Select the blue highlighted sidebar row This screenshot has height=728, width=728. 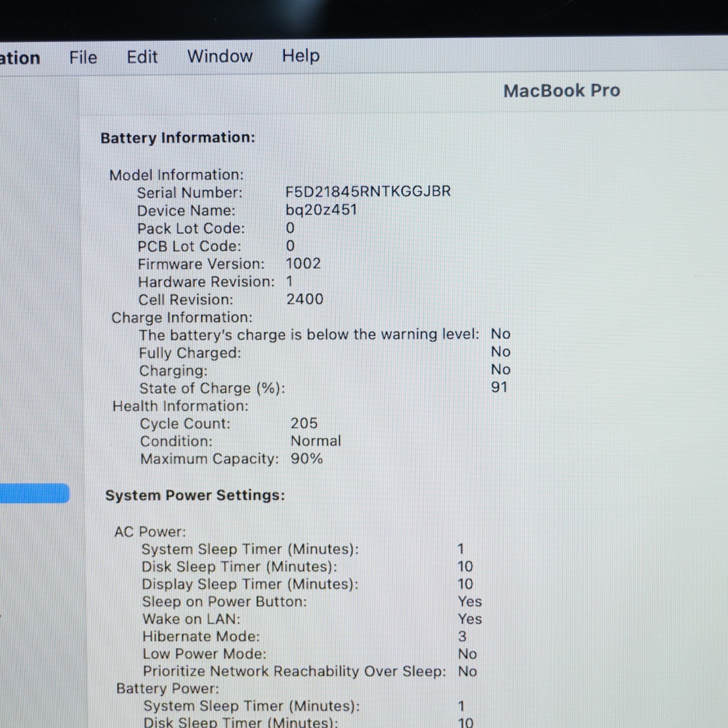[34, 493]
